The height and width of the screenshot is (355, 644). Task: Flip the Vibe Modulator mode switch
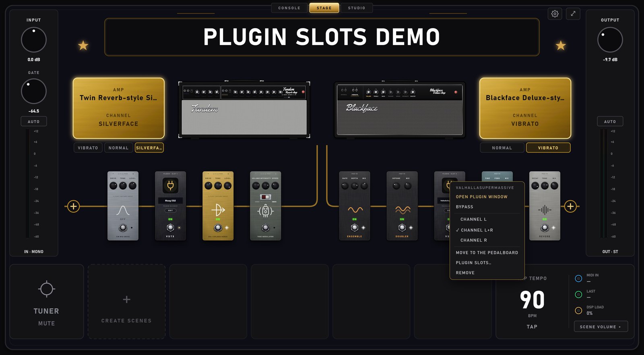[x=265, y=197]
